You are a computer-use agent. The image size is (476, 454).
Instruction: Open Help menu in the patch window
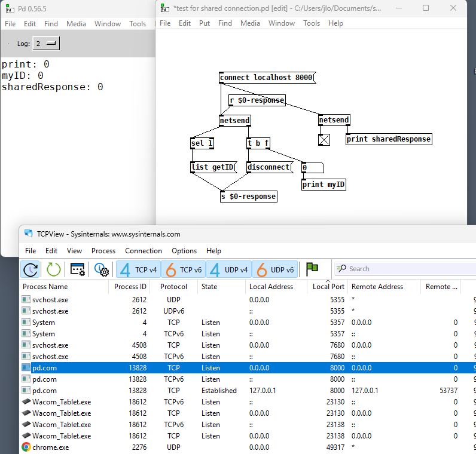point(335,23)
